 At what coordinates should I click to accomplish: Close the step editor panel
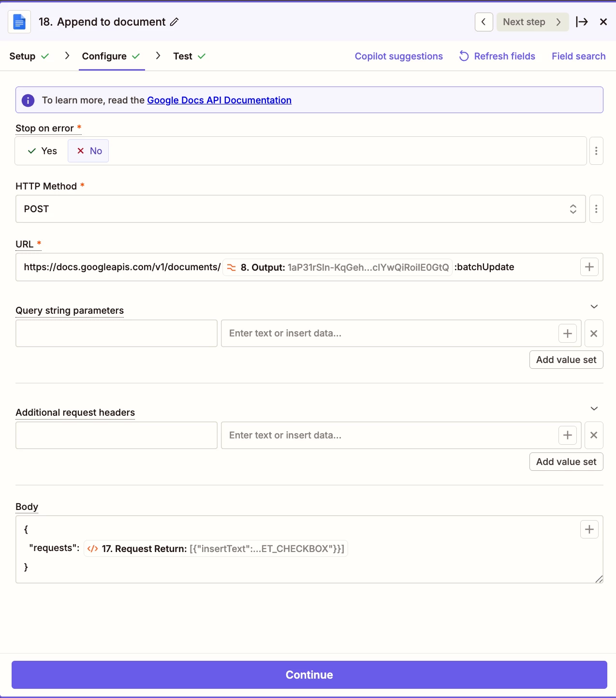[x=603, y=22]
